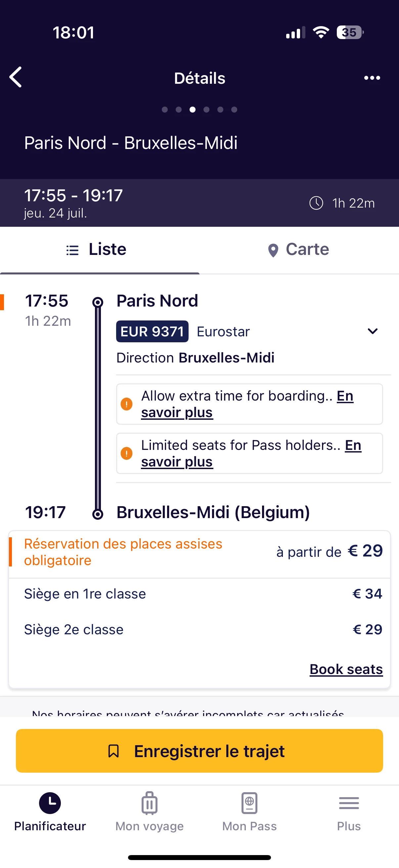Open En savoir plus for boarding notice
The width and height of the screenshot is (399, 868).
pos(177,412)
